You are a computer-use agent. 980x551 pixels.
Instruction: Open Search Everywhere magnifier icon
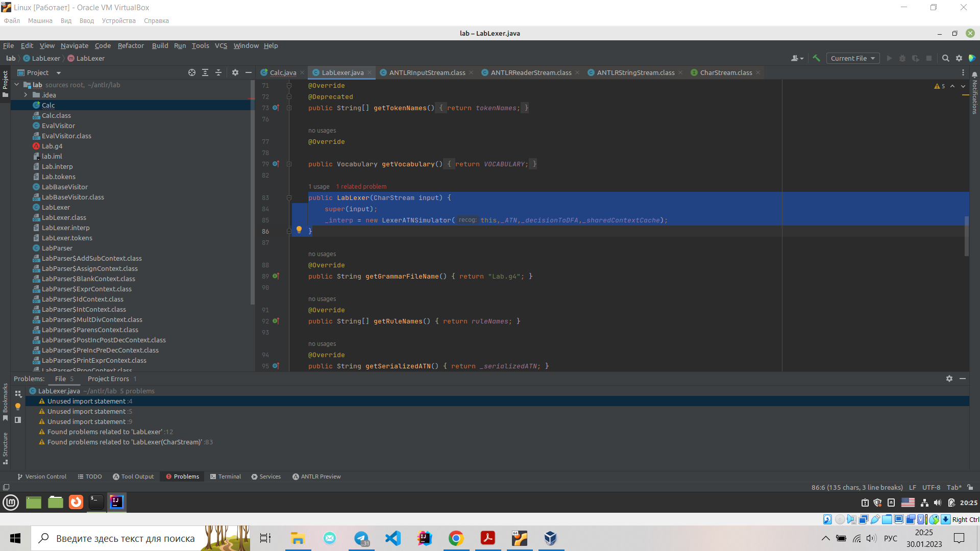coord(945,58)
